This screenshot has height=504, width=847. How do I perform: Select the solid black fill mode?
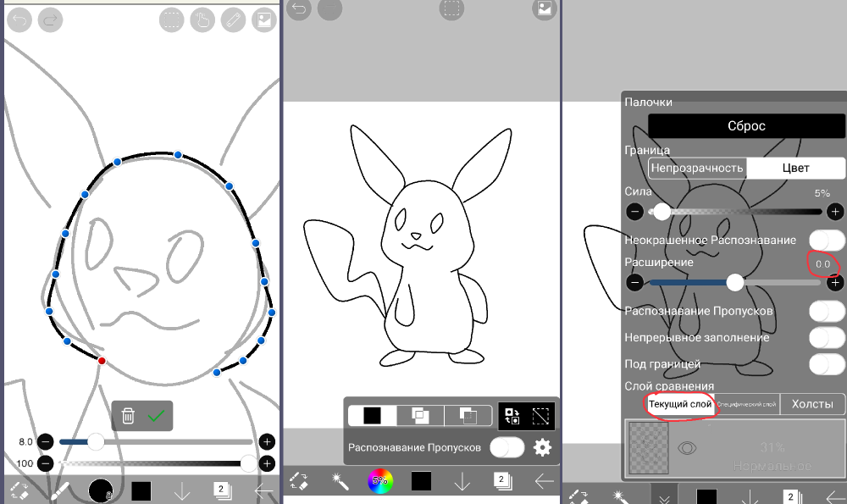point(372,416)
